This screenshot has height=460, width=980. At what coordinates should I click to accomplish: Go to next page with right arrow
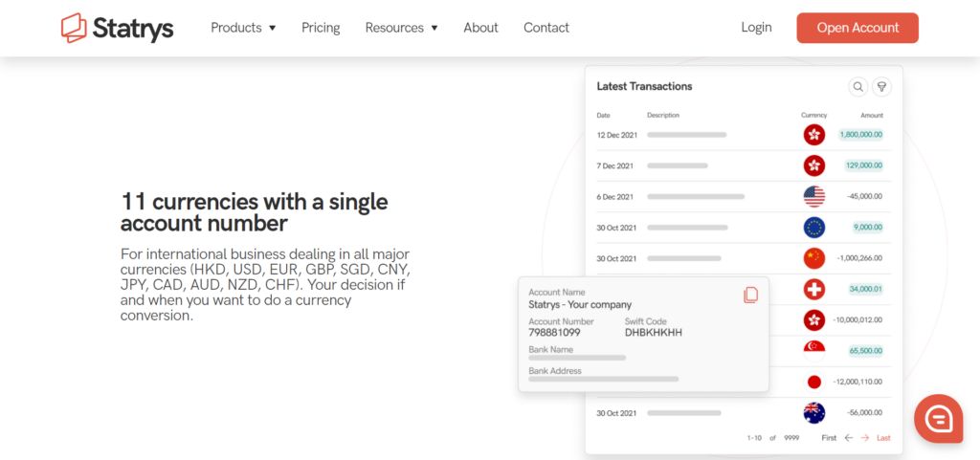[x=865, y=438]
